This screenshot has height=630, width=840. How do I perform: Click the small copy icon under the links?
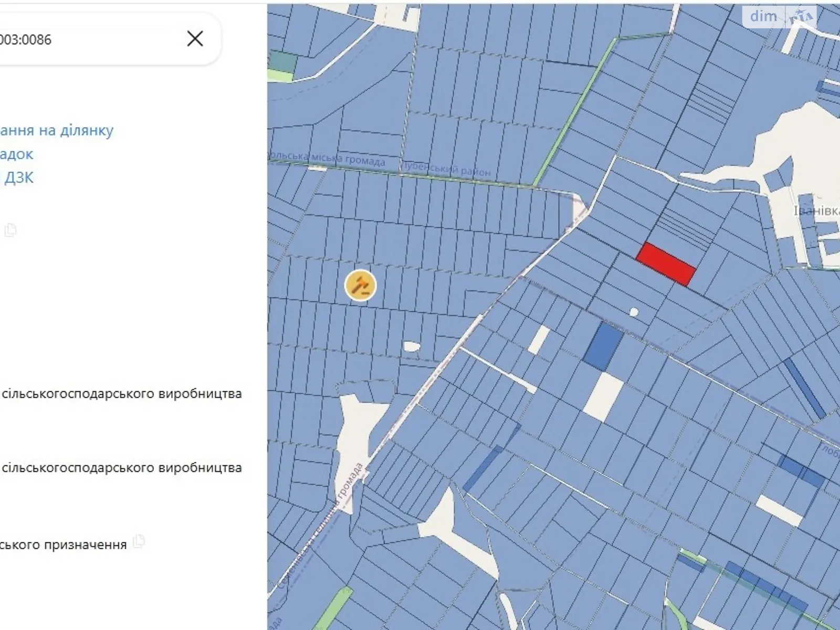tap(12, 229)
